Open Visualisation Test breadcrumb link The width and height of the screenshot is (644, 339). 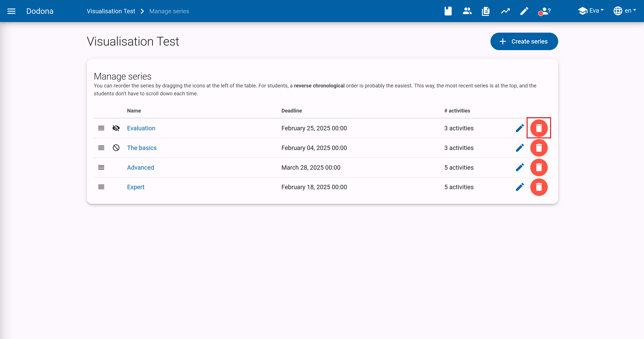[x=111, y=11]
